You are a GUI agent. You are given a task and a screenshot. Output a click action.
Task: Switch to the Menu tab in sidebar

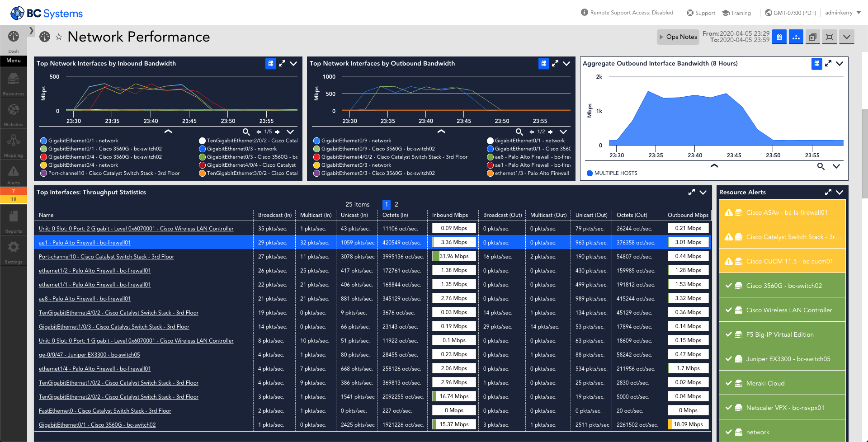coord(13,61)
